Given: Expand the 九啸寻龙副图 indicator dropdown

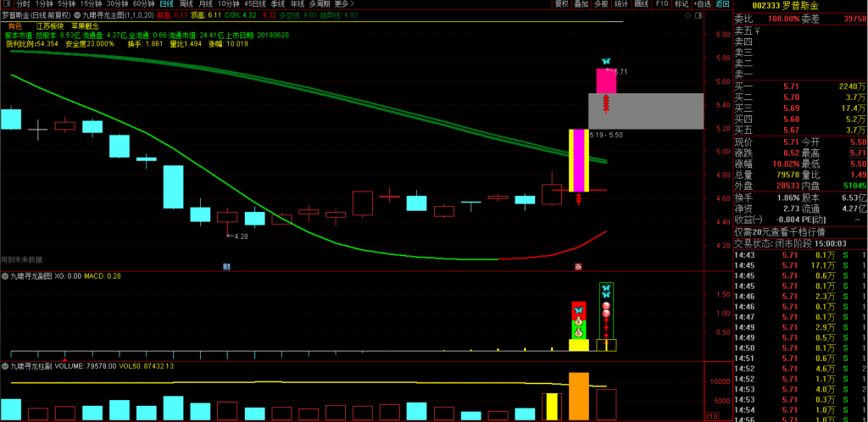Looking at the screenshot, I should click(5, 275).
